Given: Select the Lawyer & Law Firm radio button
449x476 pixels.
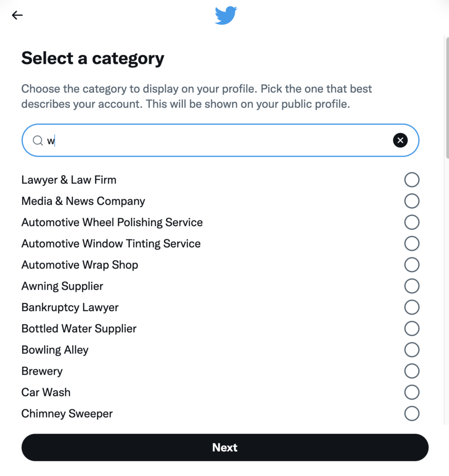Looking at the screenshot, I should [412, 180].
